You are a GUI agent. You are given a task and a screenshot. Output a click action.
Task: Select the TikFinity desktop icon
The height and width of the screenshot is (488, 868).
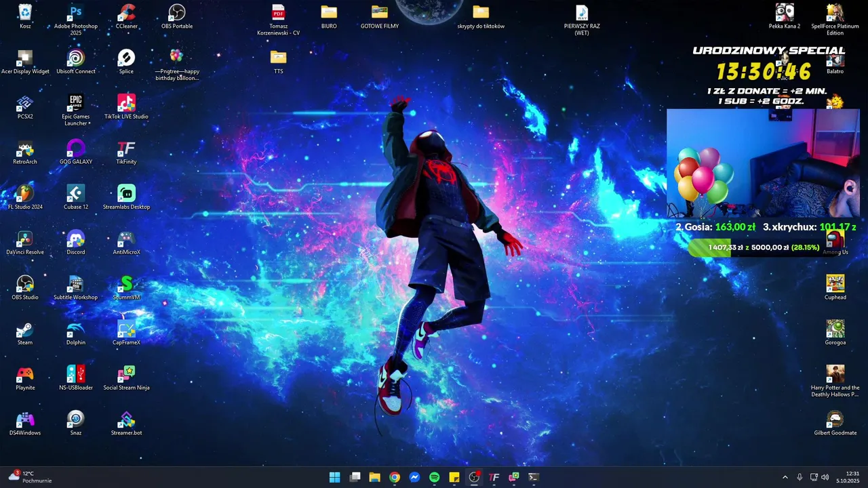[126, 152]
